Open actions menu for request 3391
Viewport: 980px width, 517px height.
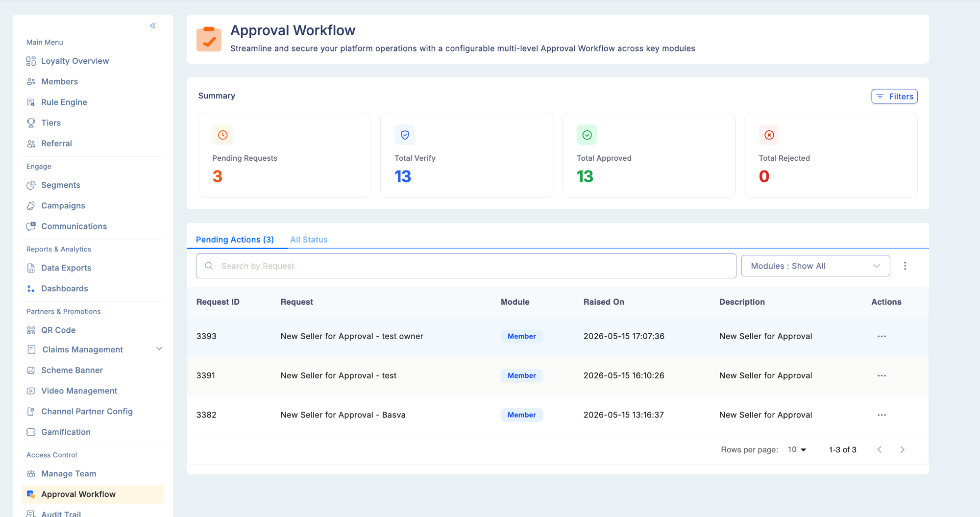click(x=882, y=375)
